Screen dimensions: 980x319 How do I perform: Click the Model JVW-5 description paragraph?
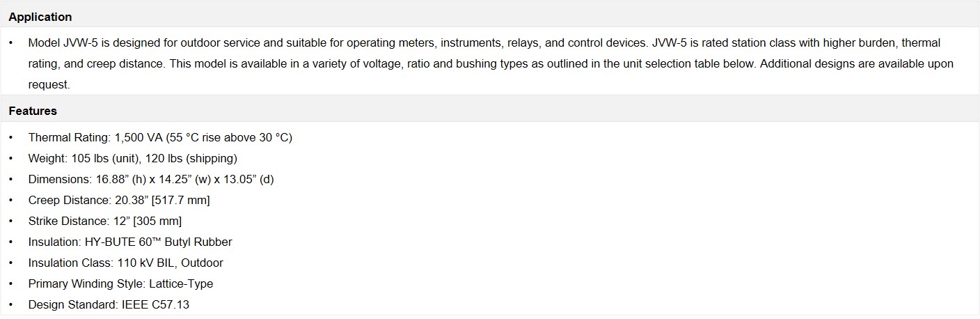[x=491, y=63]
